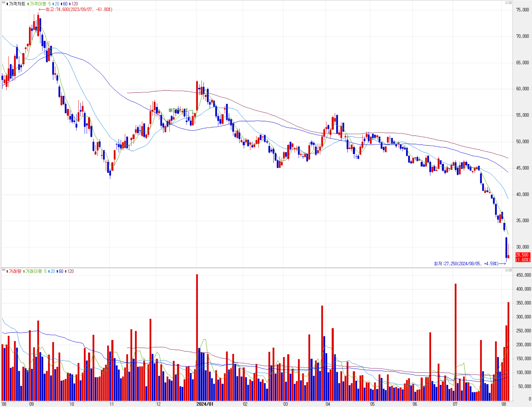This screenshot has height=407, width=532.
Task: Close the volume chart pane
Action: point(510,270)
